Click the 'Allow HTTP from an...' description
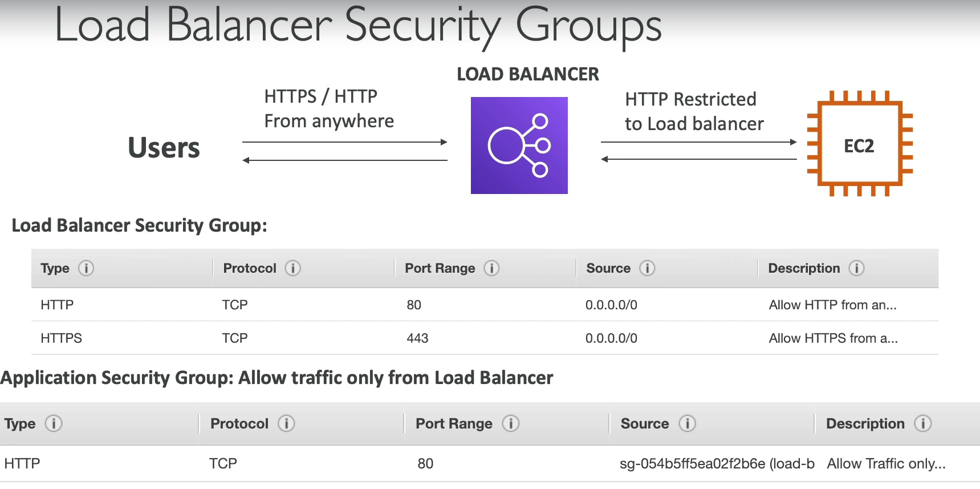Image resolution: width=980 pixels, height=489 pixels. pyautogui.click(x=832, y=305)
